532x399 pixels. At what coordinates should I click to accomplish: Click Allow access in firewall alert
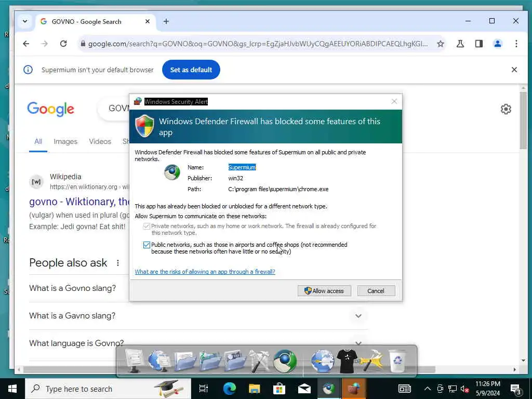(x=324, y=291)
